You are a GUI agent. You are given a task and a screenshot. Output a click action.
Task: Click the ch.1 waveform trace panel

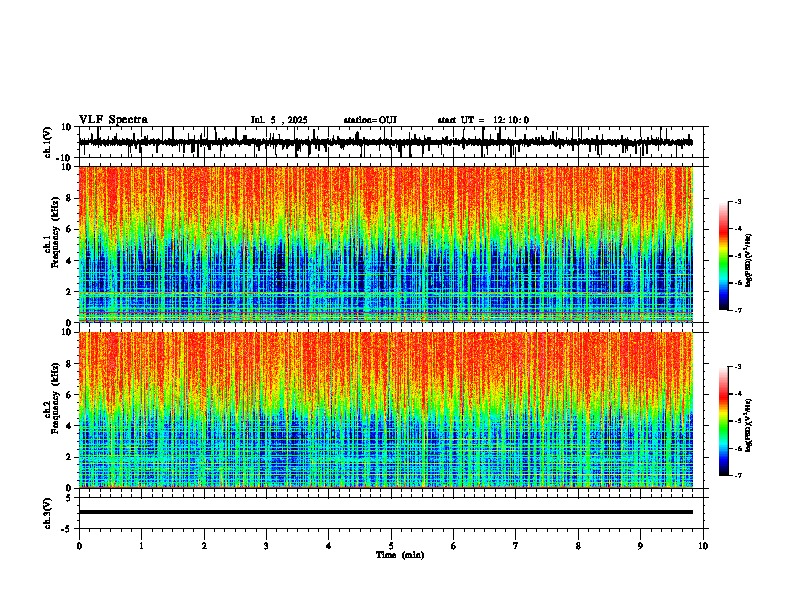[391, 142]
